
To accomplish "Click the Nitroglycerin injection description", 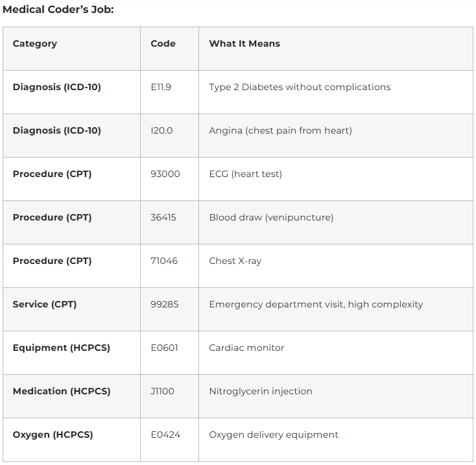I will click(x=261, y=391).
